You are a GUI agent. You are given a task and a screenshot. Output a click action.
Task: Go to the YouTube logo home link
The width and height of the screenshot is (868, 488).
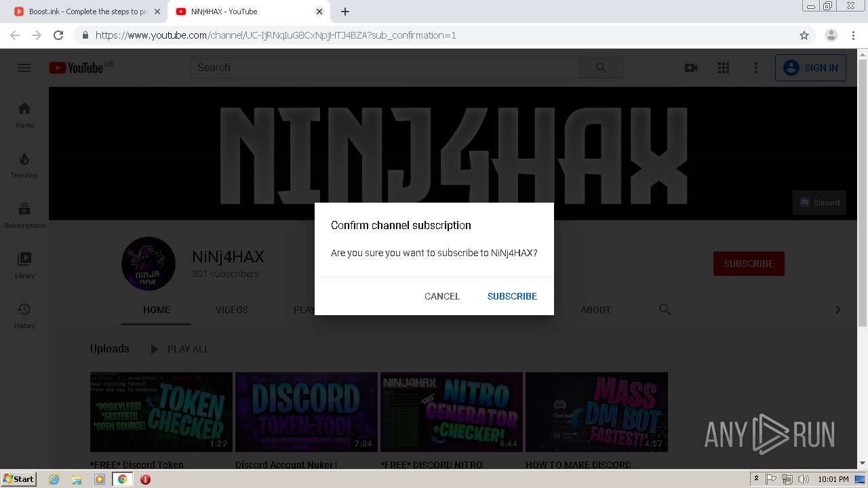(x=76, y=68)
